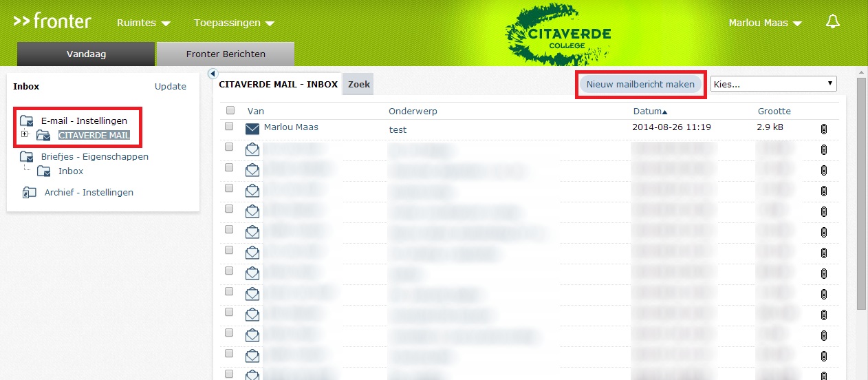Click the page scrollbar up arrow
The image size is (868, 380).
(861, 72)
